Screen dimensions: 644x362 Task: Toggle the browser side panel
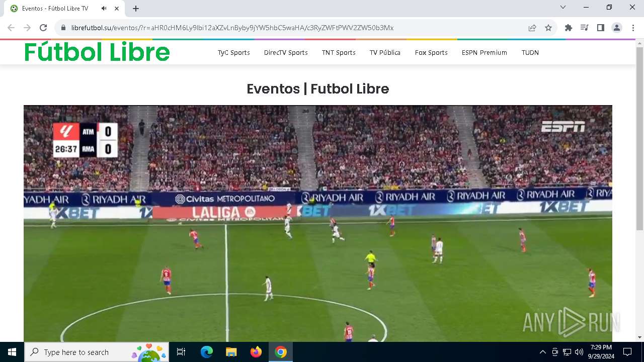click(601, 28)
